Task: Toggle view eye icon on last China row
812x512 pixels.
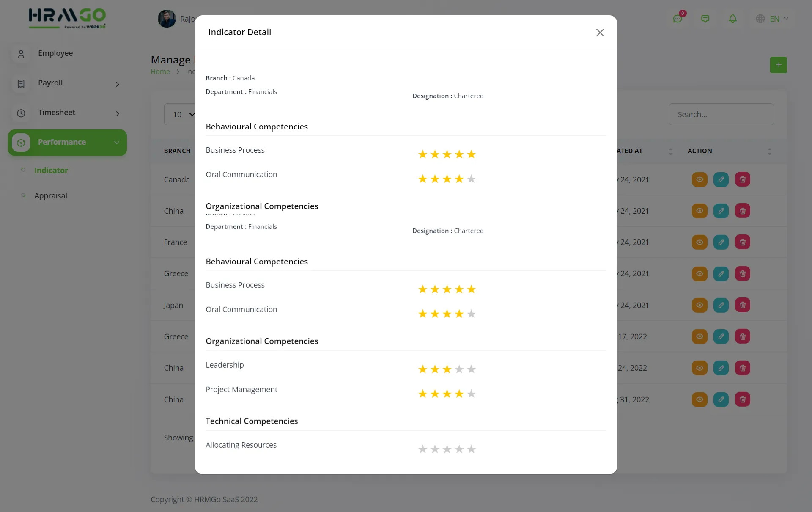Action: click(x=700, y=399)
